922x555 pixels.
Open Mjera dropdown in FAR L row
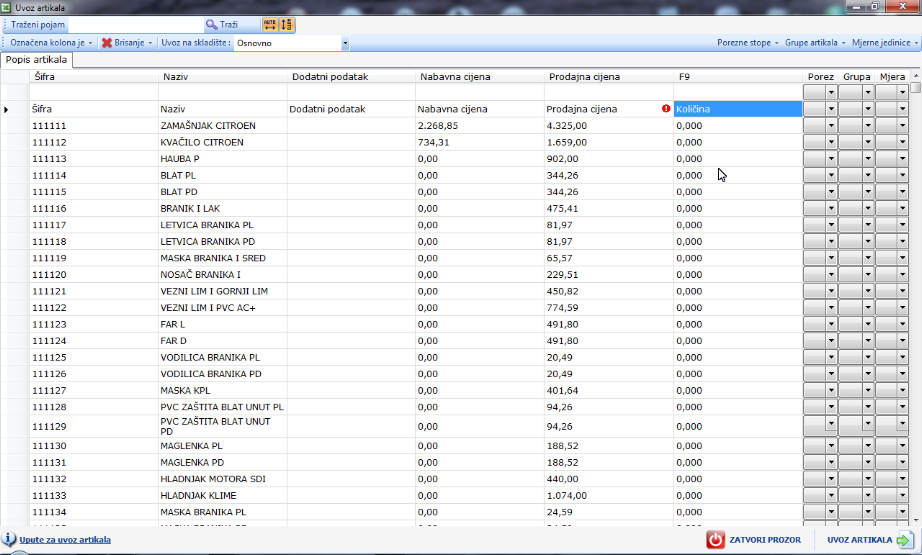point(902,324)
